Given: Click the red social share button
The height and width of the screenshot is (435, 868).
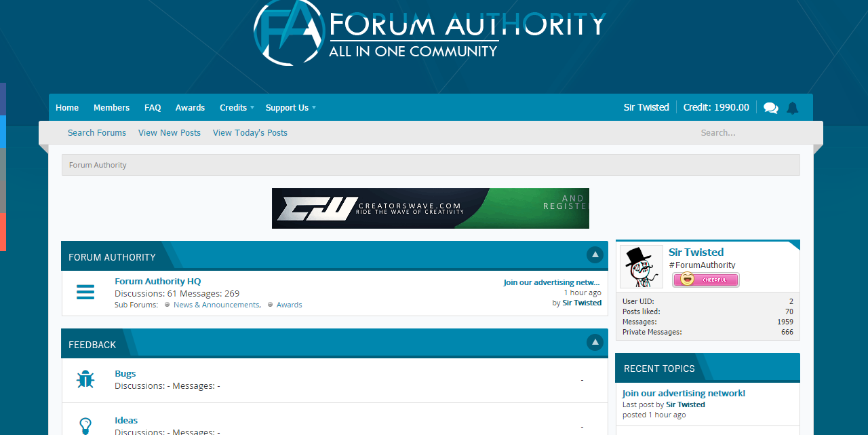Looking at the screenshot, I should (3, 231).
